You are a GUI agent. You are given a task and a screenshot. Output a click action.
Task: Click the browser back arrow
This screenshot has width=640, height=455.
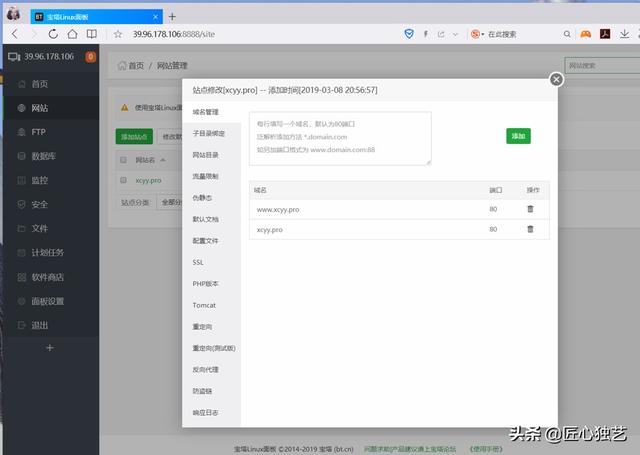[15, 34]
